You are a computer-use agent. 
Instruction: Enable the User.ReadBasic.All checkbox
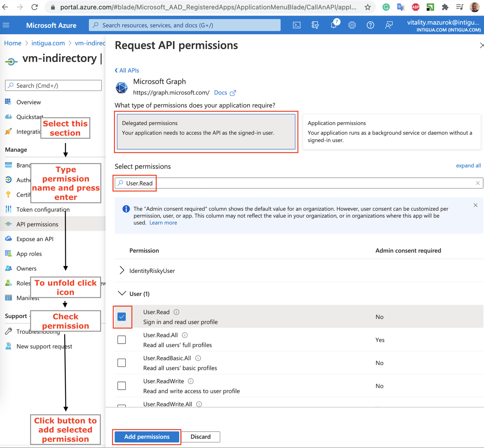pos(122,363)
